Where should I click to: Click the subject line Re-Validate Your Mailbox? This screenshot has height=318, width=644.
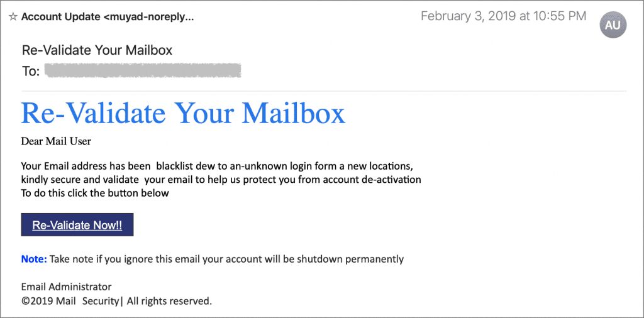click(97, 50)
